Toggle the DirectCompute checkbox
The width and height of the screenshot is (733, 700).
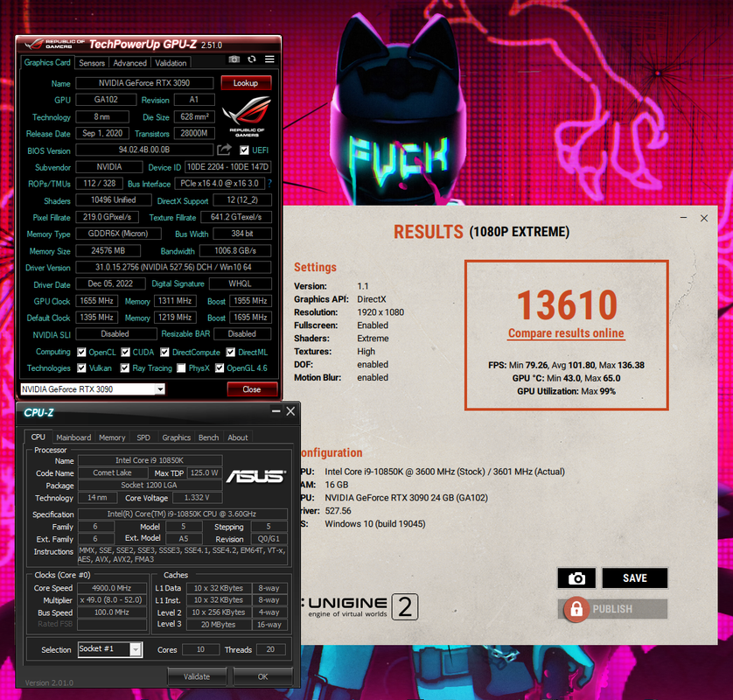164,352
